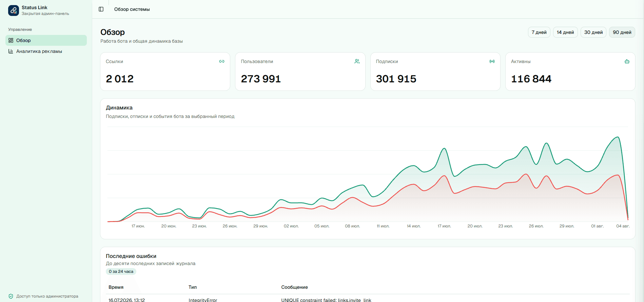Open Обзор in the sidebar
This screenshot has height=302, width=644.
click(x=46, y=40)
